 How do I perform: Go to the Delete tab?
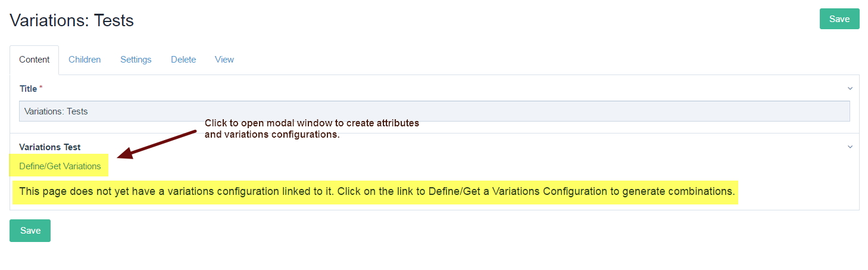tap(183, 60)
